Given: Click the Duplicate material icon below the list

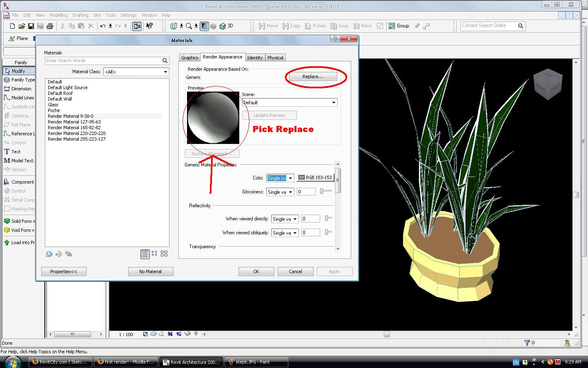Looking at the screenshot, I should 49,254.
